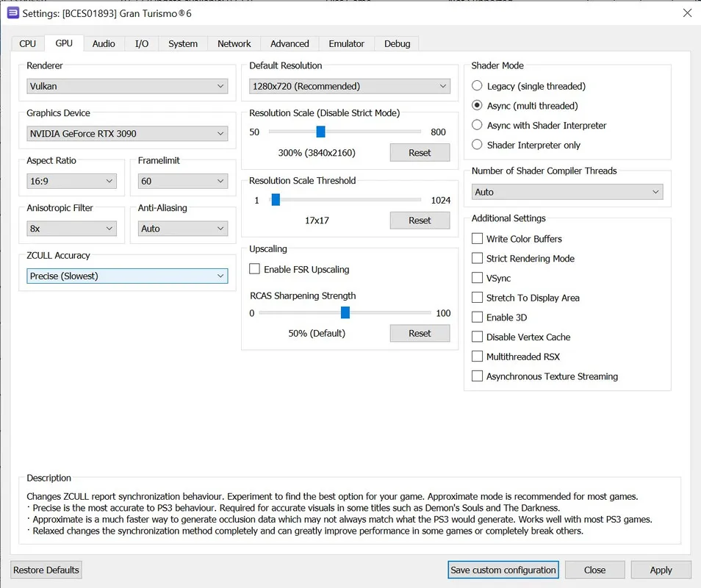The height and width of the screenshot is (588, 701).
Task: Open the ZCULL Accuracy dropdown
Action: pos(127,276)
